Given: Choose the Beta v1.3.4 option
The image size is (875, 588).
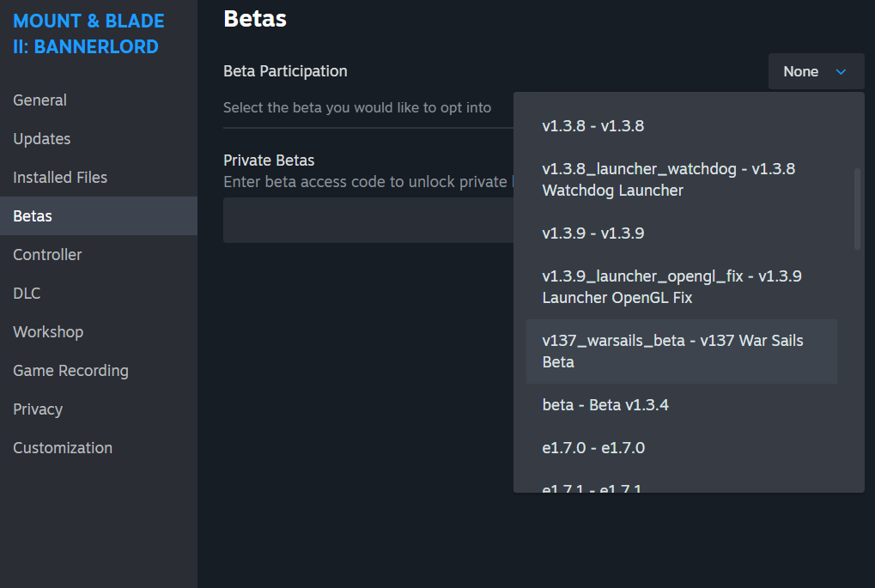Looking at the screenshot, I should click(605, 405).
